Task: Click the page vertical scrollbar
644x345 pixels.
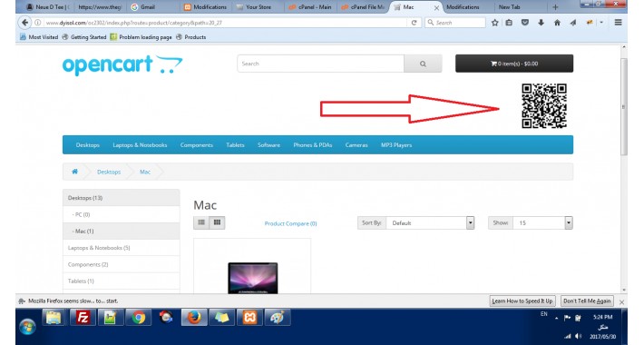Action: coord(624,107)
